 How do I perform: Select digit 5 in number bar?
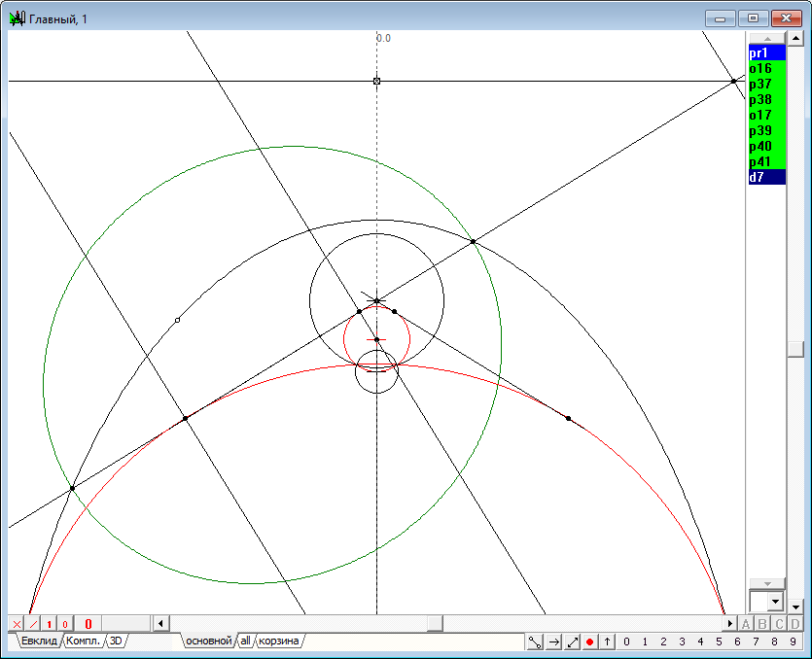click(719, 642)
